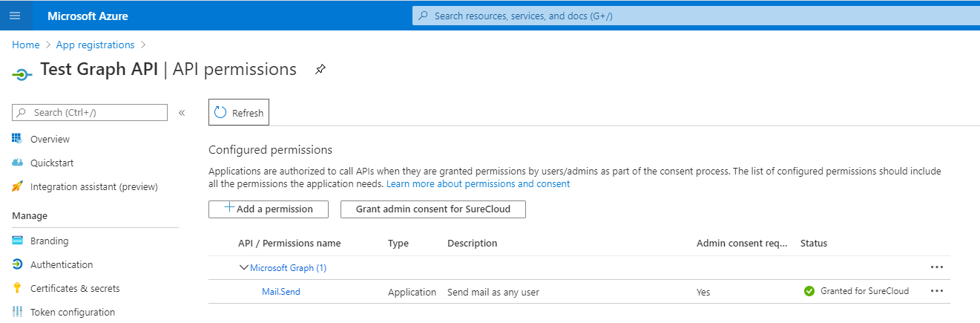Open more options for Mail.Send row
This screenshot has height=323, width=980.
(936, 291)
